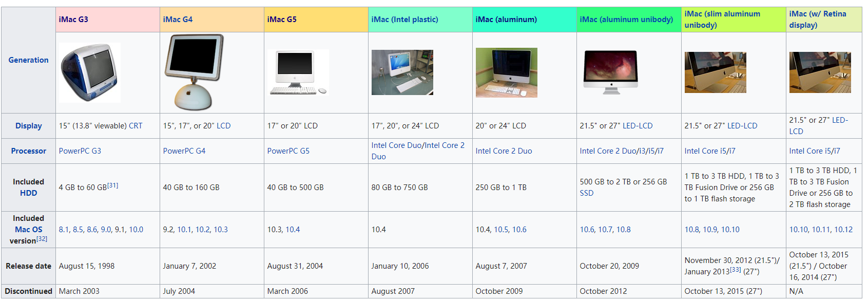This screenshot has width=868, height=300.
Task: Click footnote [31] after 4 GB to 60 GB
Action: click(x=113, y=185)
